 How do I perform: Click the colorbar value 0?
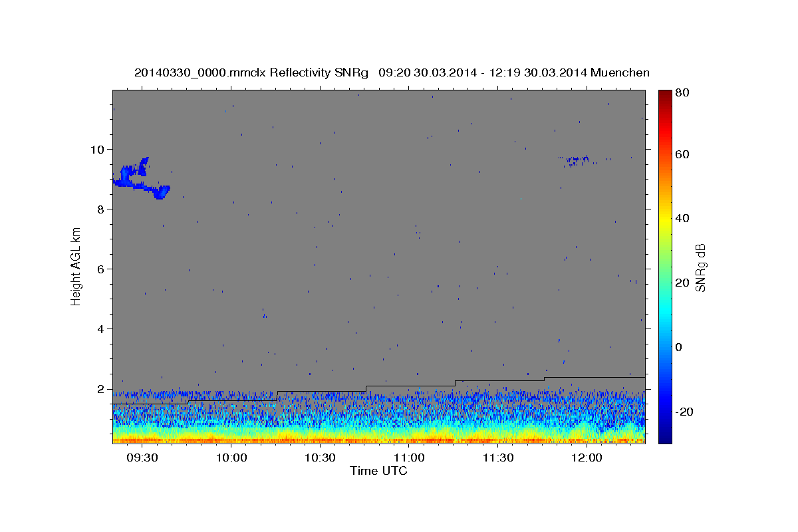click(679, 347)
